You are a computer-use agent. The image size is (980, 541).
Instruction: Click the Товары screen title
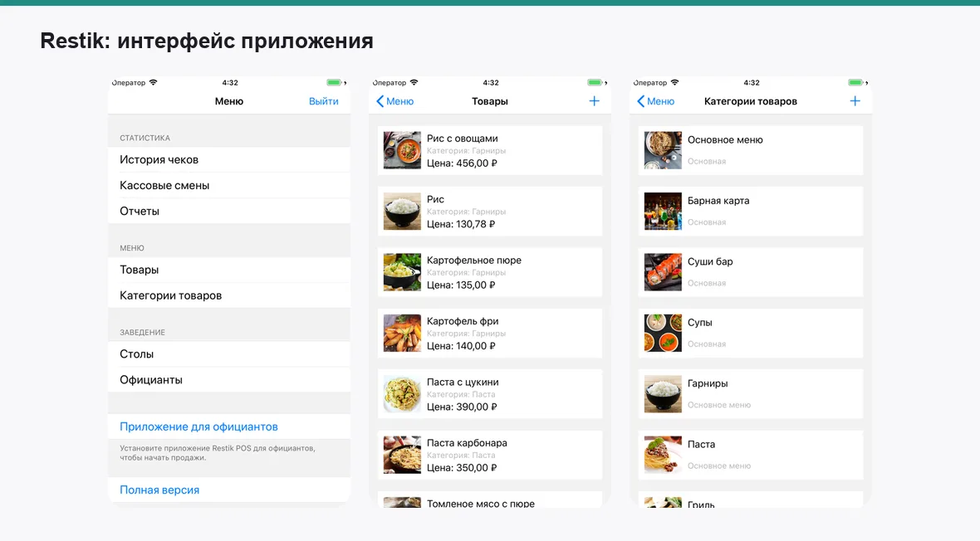tap(489, 101)
